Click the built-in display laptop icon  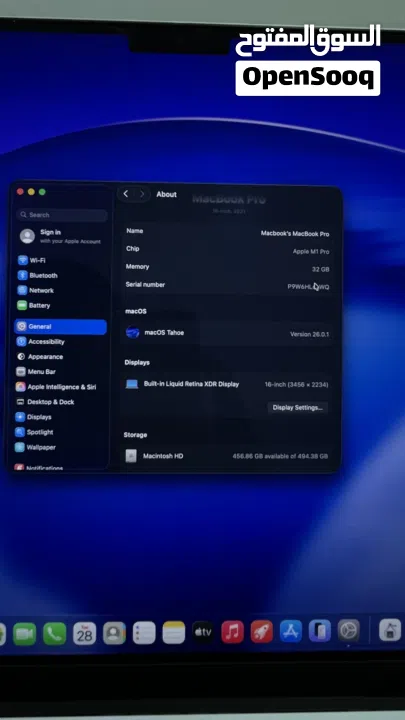pyautogui.click(x=132, y=384)
